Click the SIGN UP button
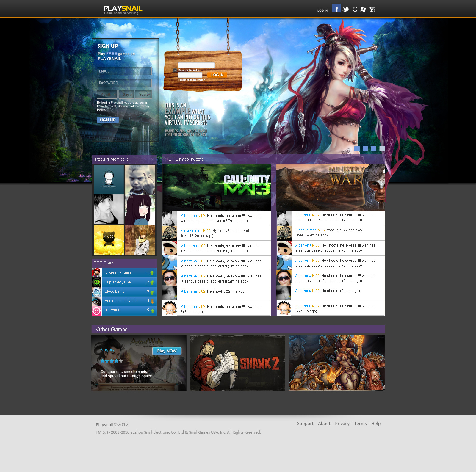Image resolution: width=476 pixels, height=472 pixels. click(108, 120)
